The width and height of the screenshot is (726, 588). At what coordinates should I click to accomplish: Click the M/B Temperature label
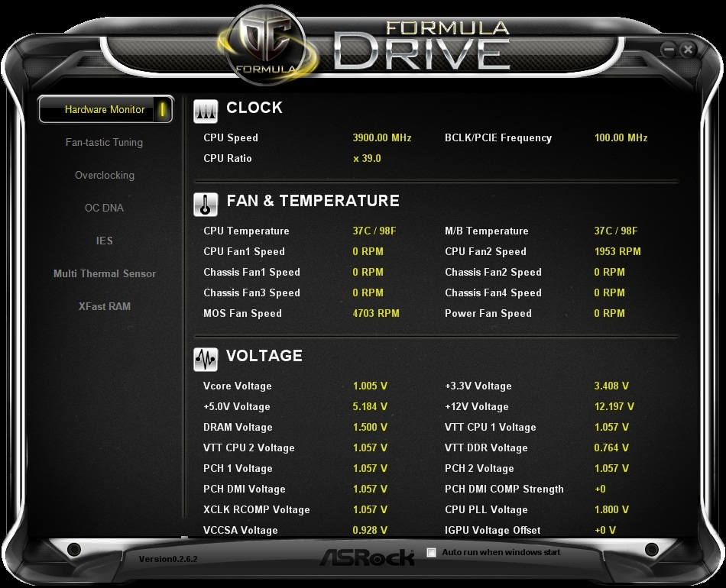click(487, 231)
